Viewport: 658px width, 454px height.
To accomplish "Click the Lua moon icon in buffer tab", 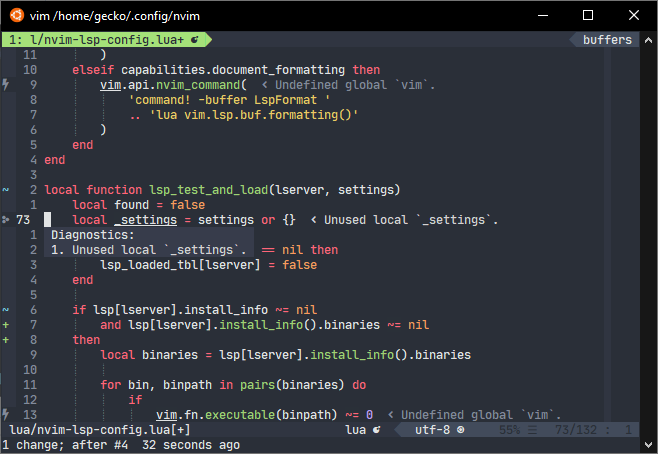I will click(194, 40).
